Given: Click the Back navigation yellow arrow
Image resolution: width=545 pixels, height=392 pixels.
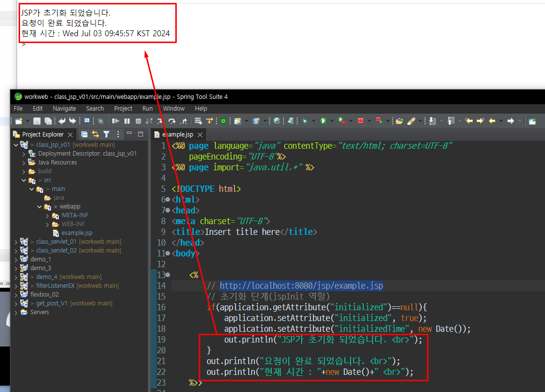Looking at the screenshot, I should [x=492, y=121].
